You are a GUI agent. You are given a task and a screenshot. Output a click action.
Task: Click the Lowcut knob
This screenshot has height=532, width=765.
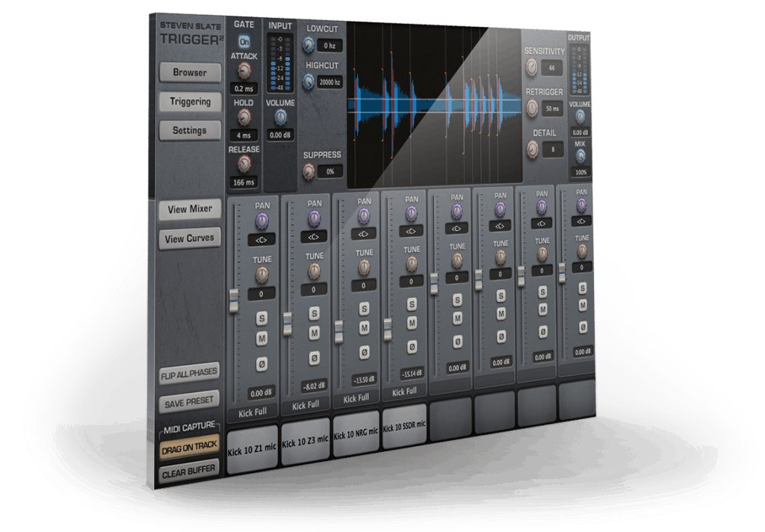click(309, 46)
